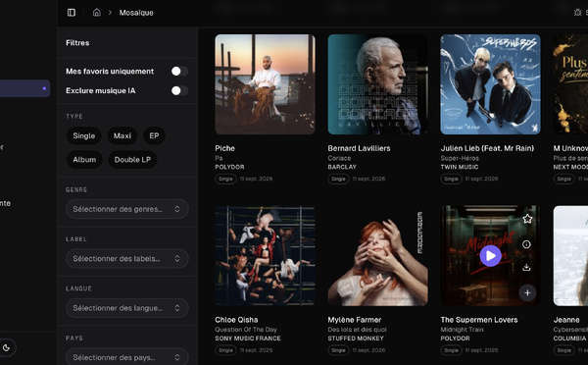
Task: Click the Filtres panel heading
Action: 77,43
